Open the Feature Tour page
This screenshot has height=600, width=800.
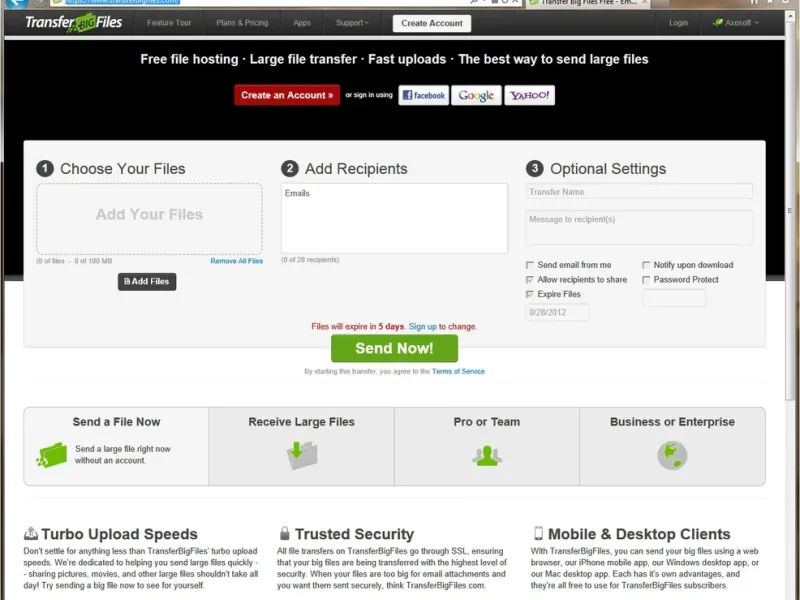[169, 23]
